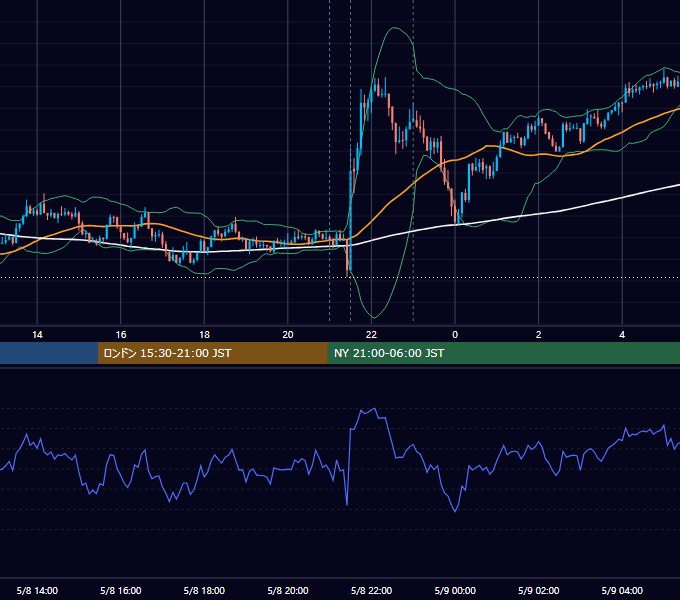
Task: Click the blue session bar before London
Action: tap(49, 353)
